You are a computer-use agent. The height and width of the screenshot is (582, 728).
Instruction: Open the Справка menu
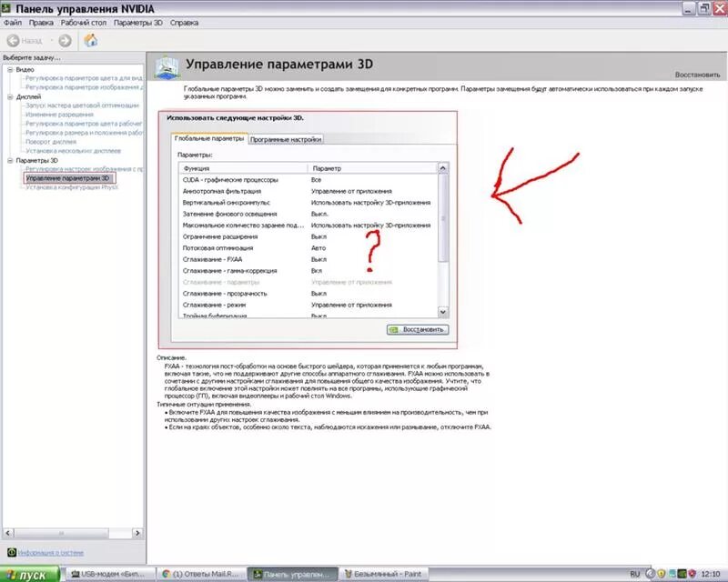[184, 23]
